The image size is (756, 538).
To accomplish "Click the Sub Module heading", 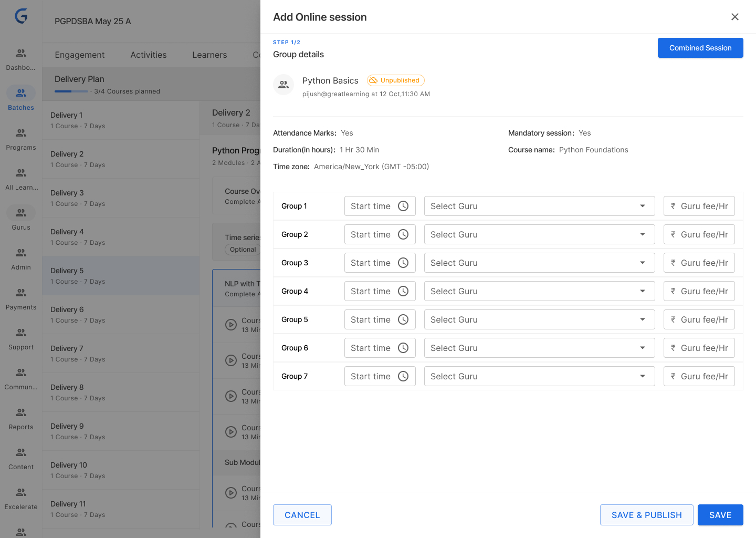I will [x=243, y=462].
